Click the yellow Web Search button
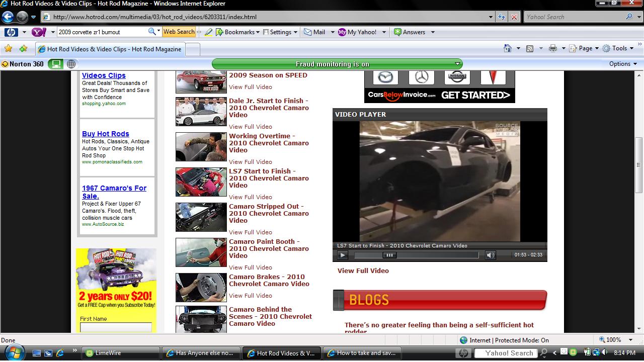The width and height of the screenshot is (644, 362). coord(179,32)
